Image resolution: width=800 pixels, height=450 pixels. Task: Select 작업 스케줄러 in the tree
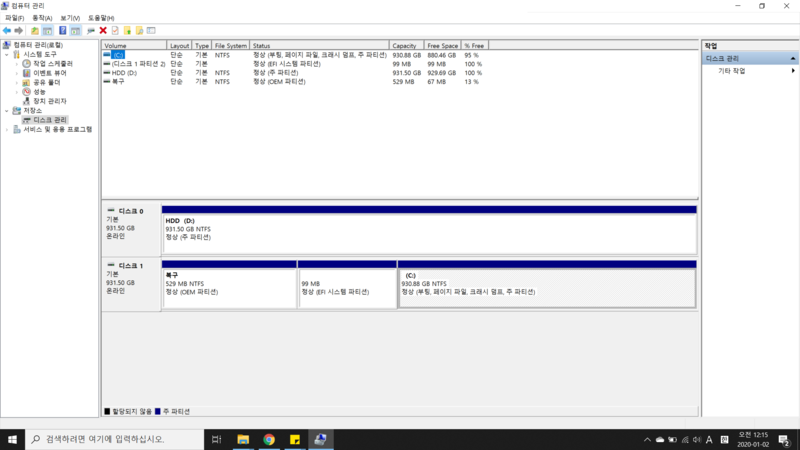[53, 64]
